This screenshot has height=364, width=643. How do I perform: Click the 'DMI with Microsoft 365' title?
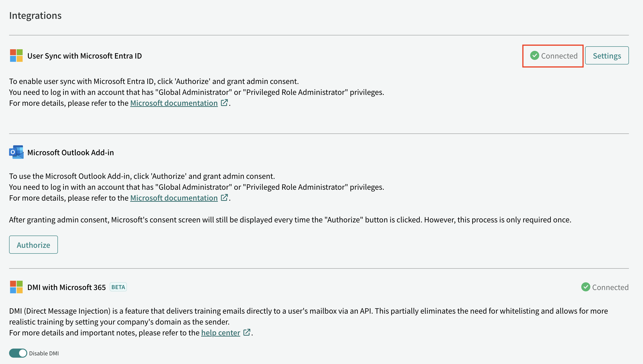pos(67,287)
